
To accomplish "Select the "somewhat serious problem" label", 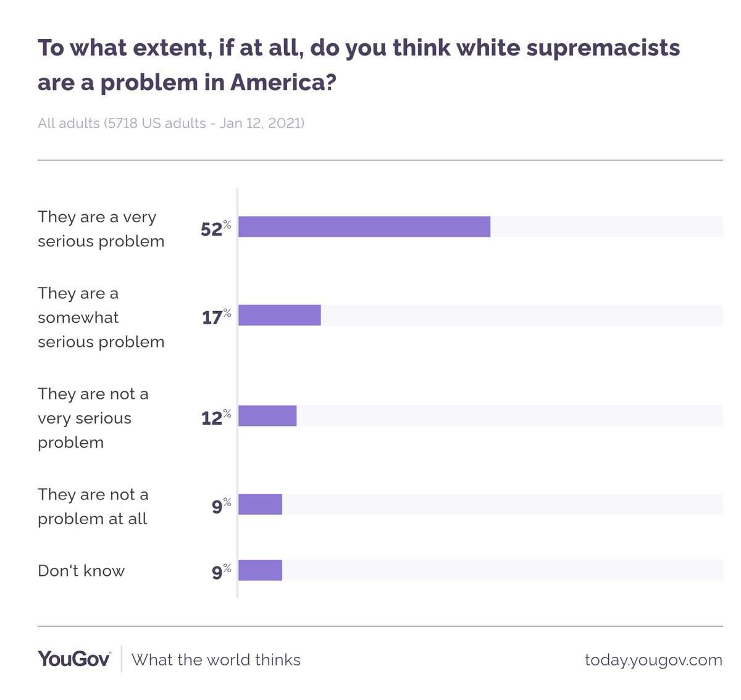I will point(101,317).
